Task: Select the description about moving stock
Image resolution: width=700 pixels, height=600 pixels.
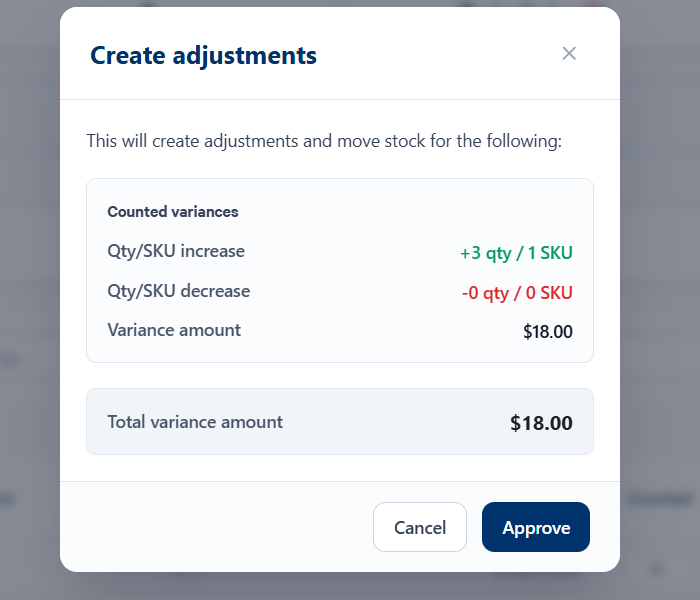Action: click(x=324, y=141)
